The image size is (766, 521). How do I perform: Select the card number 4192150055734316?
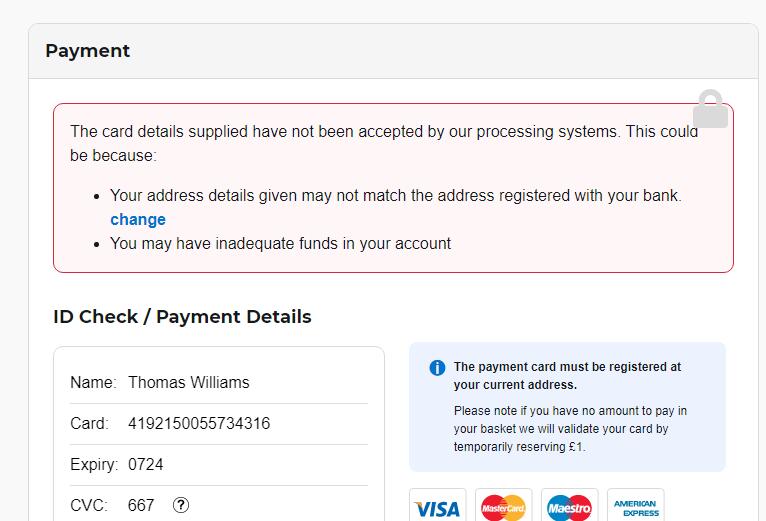tap(199, 423)
